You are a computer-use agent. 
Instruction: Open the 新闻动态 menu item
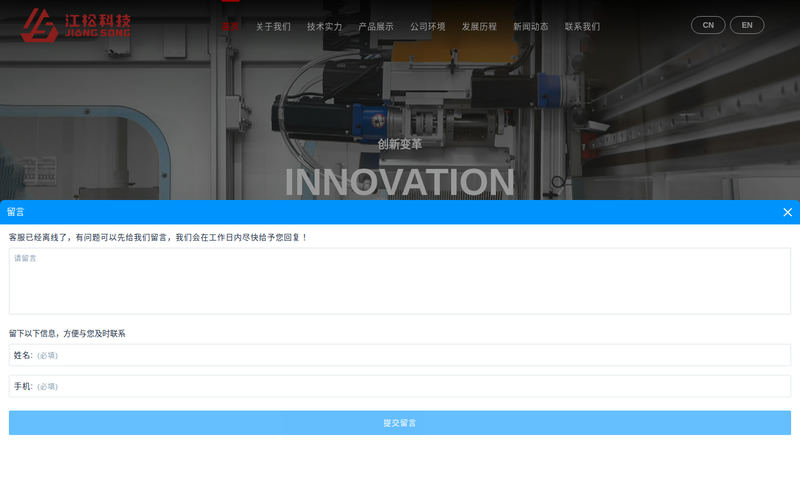tap(531, 27)
